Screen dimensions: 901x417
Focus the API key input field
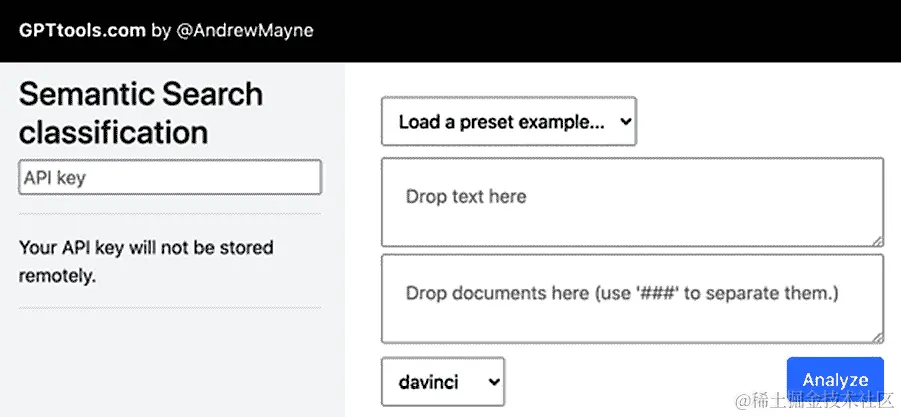pyautogui.click(x=170, y=177)
